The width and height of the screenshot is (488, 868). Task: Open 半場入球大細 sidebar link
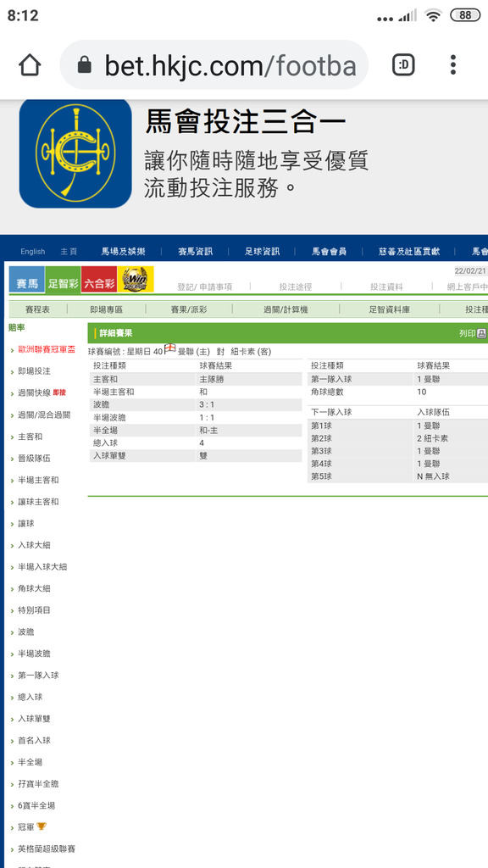[42, 567]
